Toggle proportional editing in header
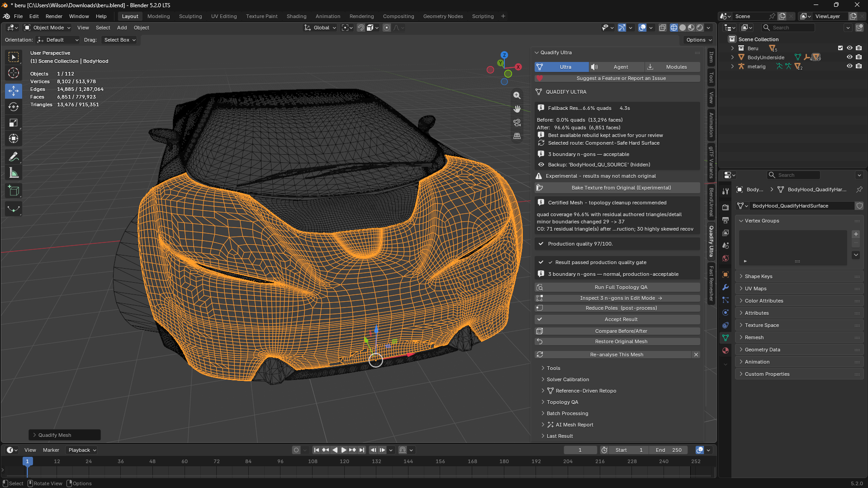 pos(386,28)
